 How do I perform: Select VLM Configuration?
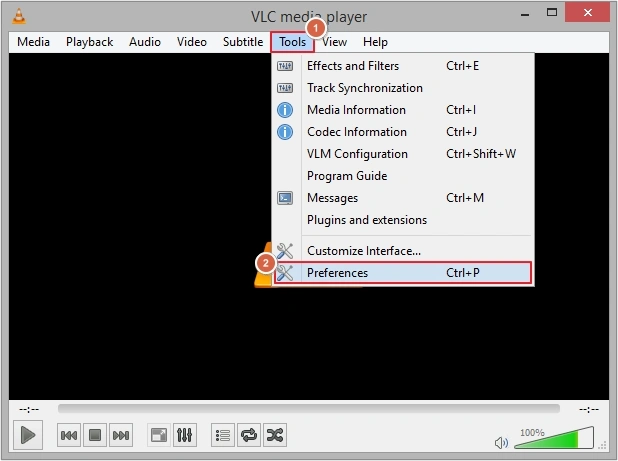pyautogui.click(x=402, y=154)
